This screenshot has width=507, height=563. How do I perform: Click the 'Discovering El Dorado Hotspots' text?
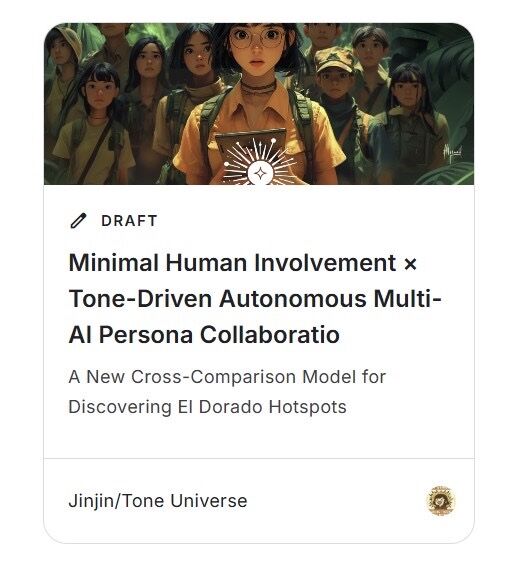(208, 407)
